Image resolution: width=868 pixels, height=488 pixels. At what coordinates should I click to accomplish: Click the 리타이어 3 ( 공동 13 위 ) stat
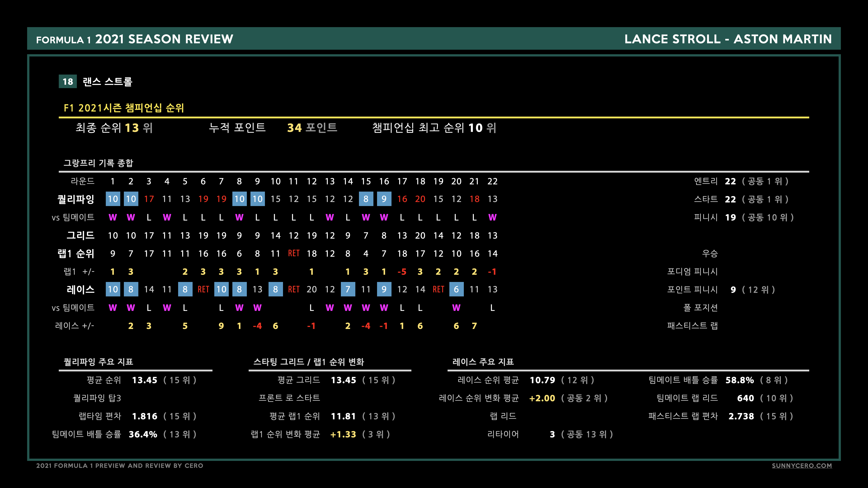pyautogui.click(x=550, y=434)
